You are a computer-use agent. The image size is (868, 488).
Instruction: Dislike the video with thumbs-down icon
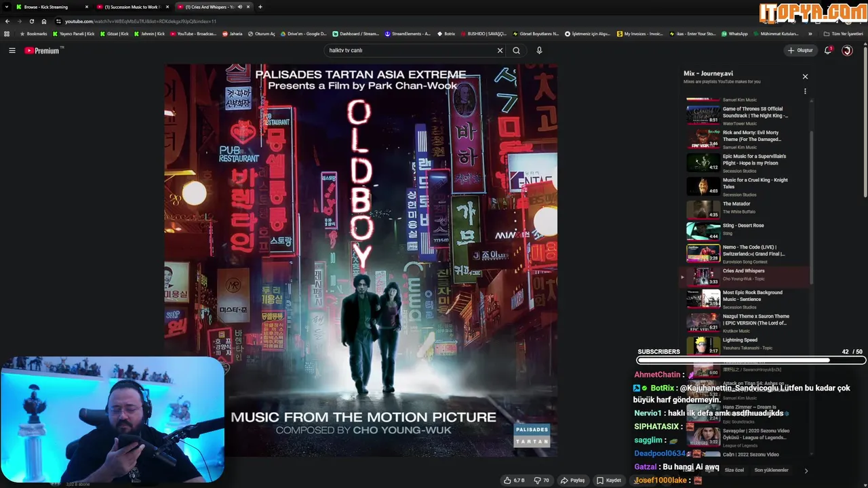[x=542, y=480]
